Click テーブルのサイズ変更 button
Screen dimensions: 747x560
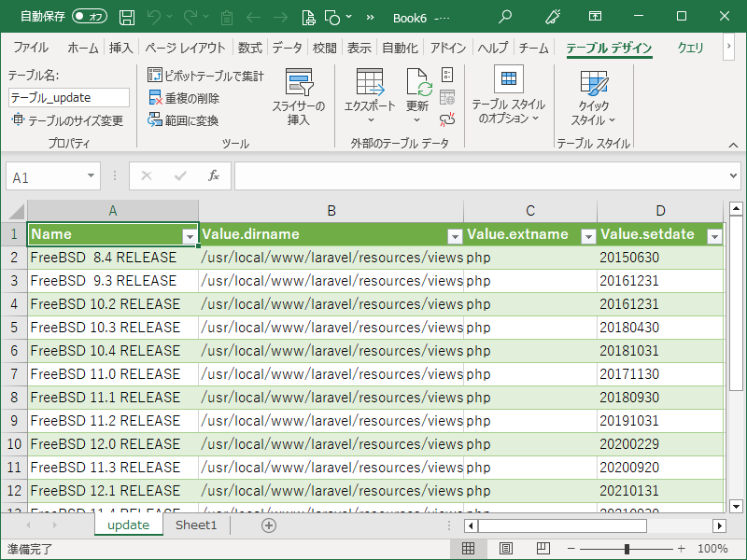pyautogui.click(x=67, y=120)
